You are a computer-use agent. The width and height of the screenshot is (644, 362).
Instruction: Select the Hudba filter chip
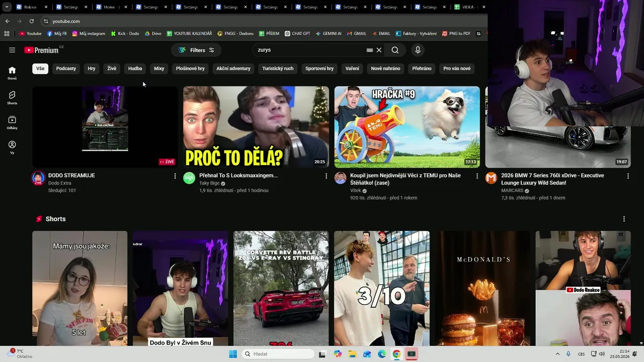pos(135,68)
